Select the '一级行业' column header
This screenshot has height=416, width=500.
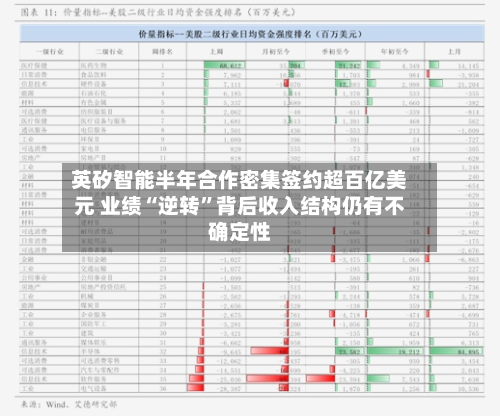pos(50,52)
